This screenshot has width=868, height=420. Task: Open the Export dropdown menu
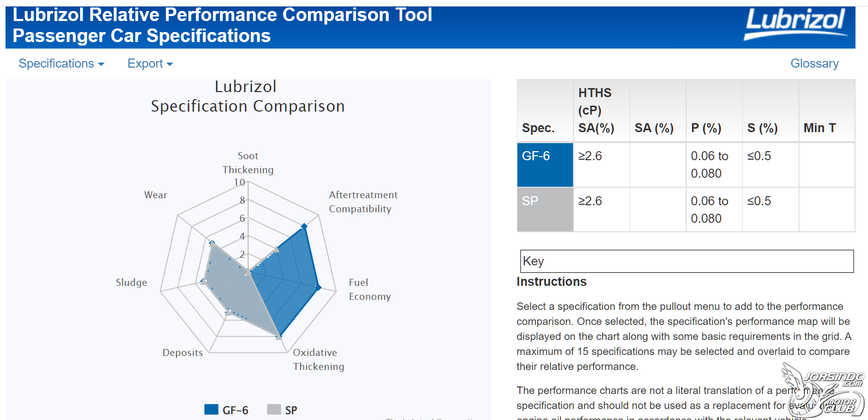[150, 64]
